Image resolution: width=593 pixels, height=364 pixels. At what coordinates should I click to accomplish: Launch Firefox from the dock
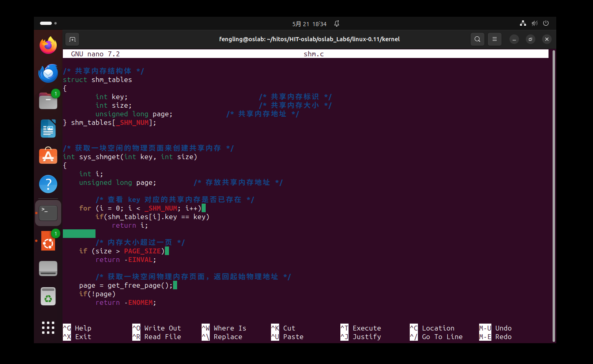tap(48, 45)
